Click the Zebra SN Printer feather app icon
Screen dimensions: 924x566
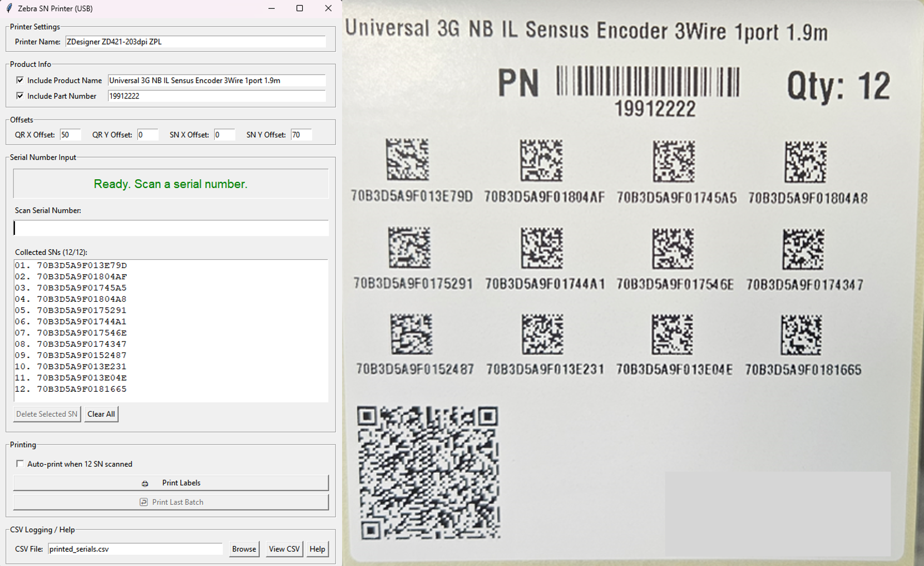(x=9, y=8)
